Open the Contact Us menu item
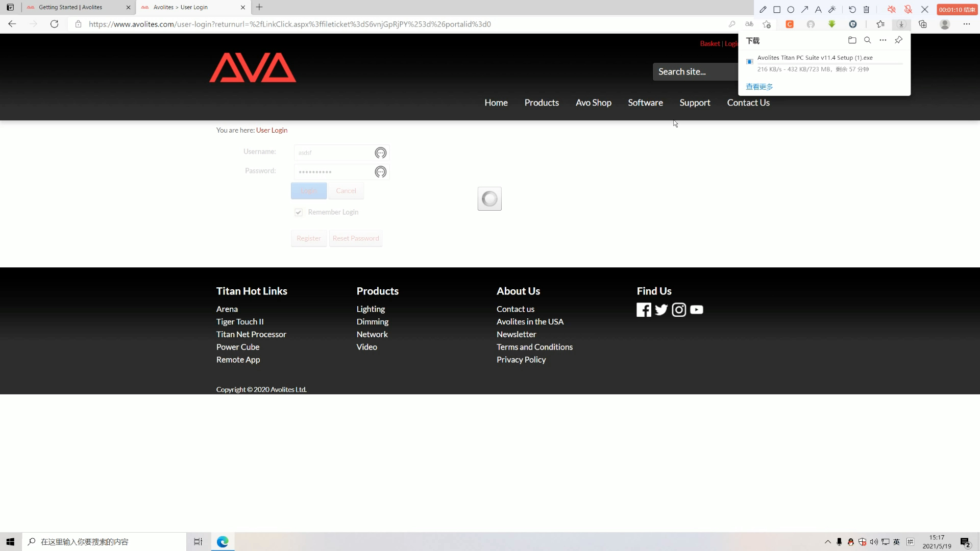Screen dimensions: 980x551 pos(748,103)
